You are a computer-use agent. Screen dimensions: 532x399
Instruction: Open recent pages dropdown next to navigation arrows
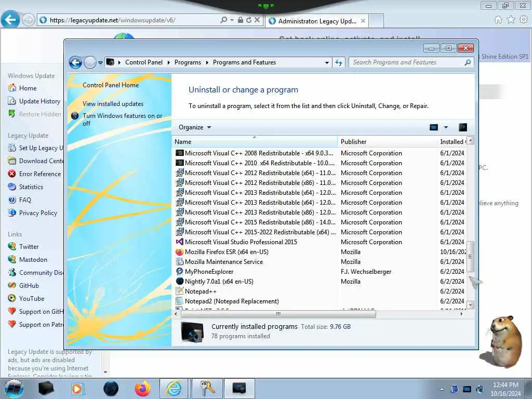click(x=100, y=63)
